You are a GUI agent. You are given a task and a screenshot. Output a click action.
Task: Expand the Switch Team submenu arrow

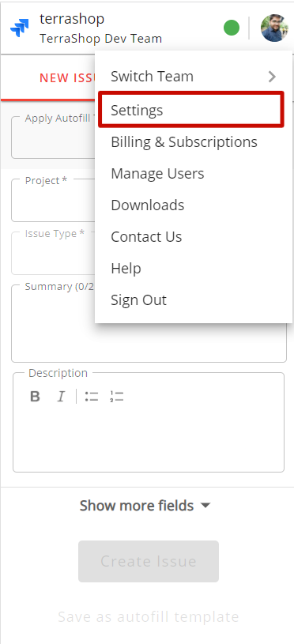[272, 77]
